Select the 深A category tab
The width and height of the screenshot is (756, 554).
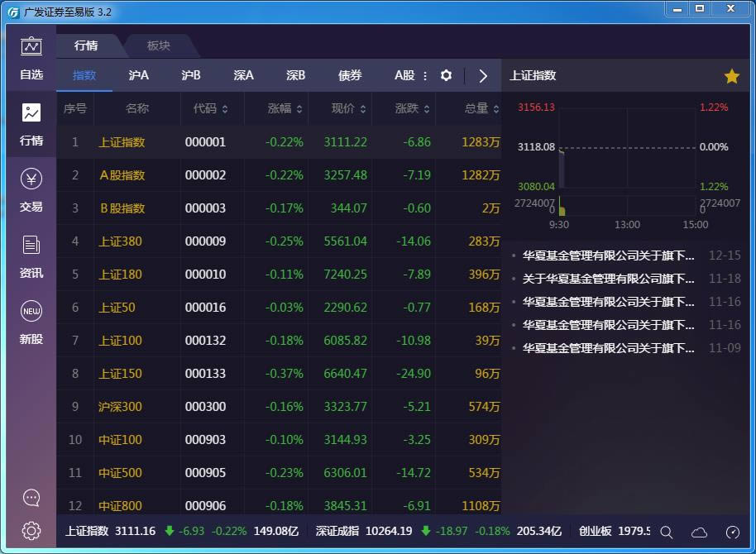(x=243, y=76)
